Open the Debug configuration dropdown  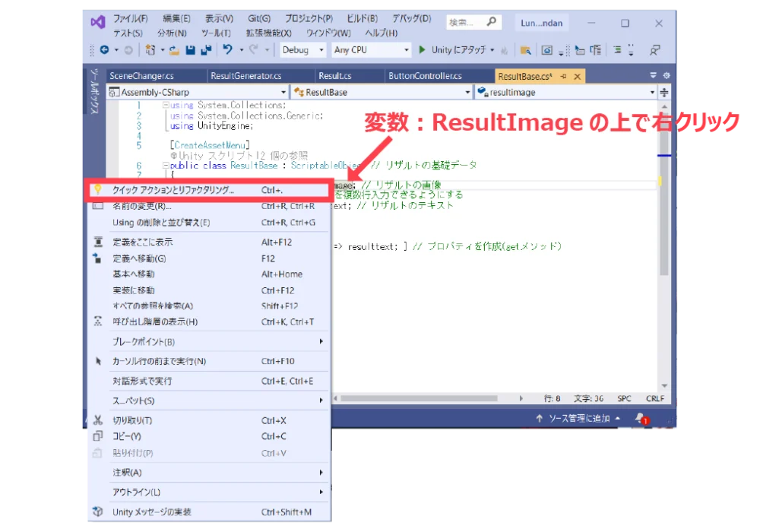coord(303,50)
